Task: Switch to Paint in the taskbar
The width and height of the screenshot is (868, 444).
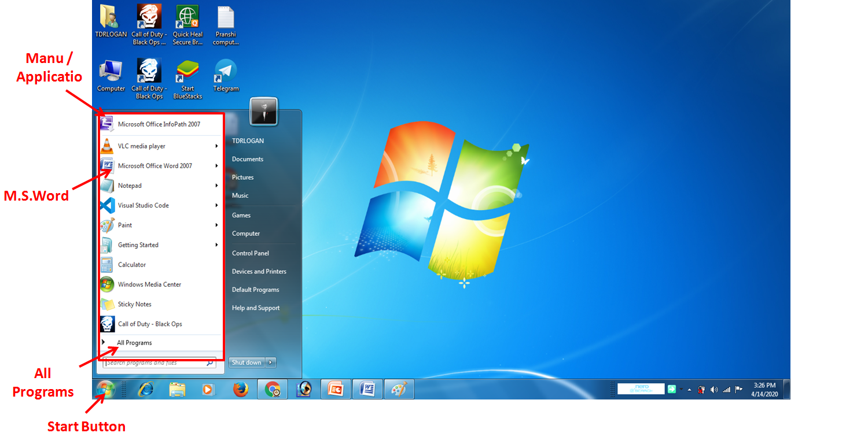Action: [399, 390]
